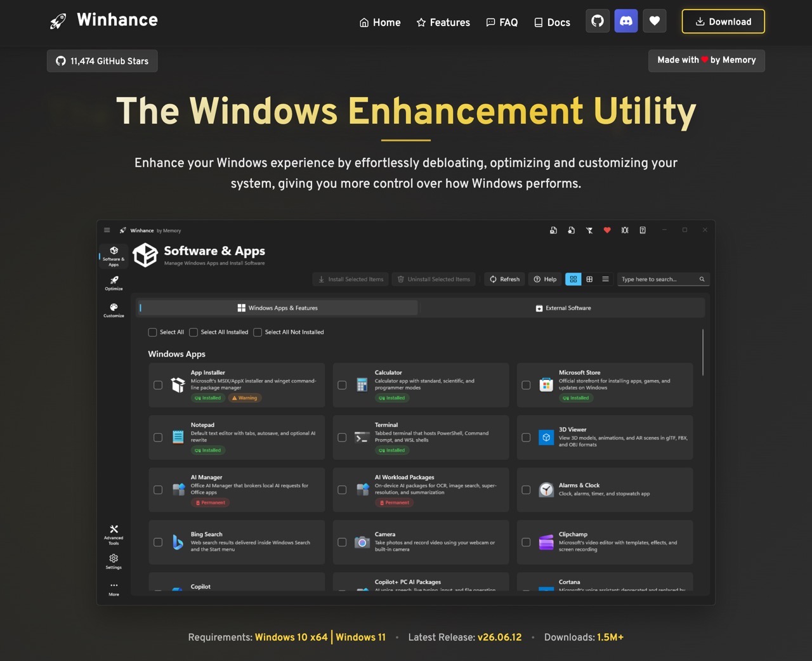The width and height of the screenshot is (812, 661).
Task: Check the Select All checkbox
Action: point(152,332)
